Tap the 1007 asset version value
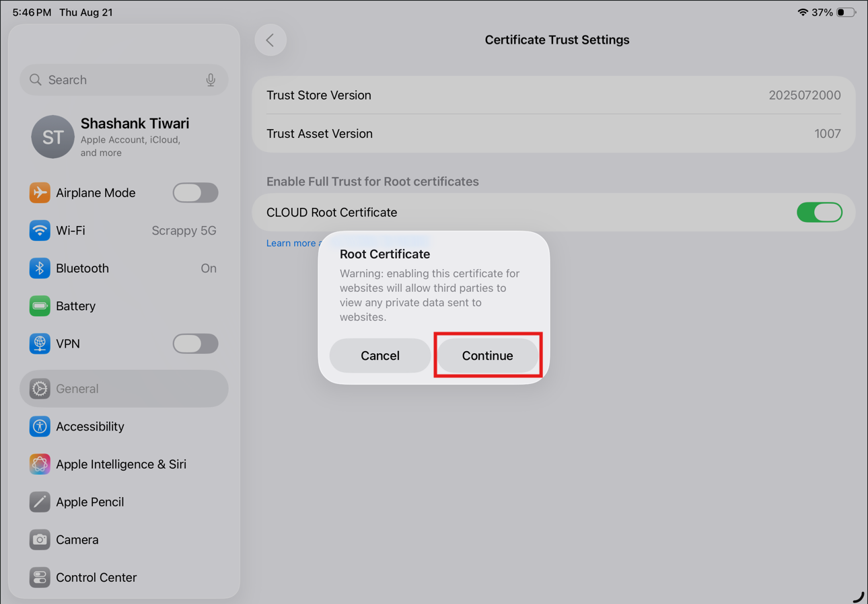Screen dimensions: 868x604 [828, 134]
